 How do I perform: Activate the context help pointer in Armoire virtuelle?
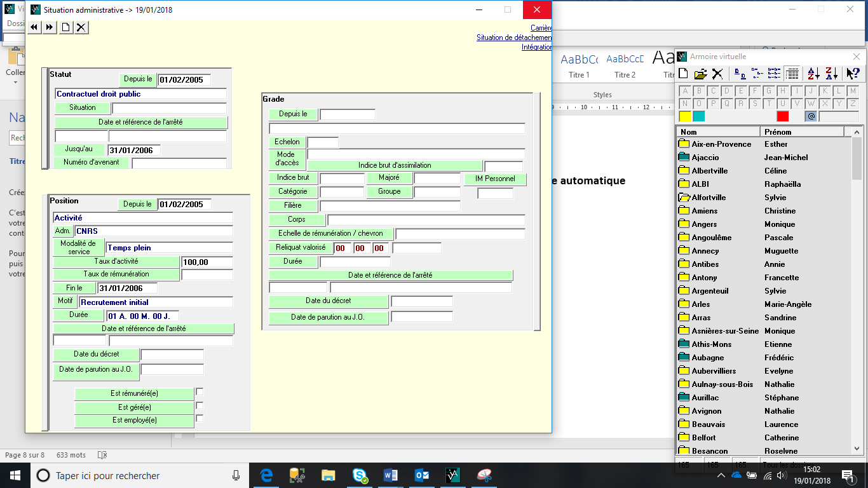point(853,74)
